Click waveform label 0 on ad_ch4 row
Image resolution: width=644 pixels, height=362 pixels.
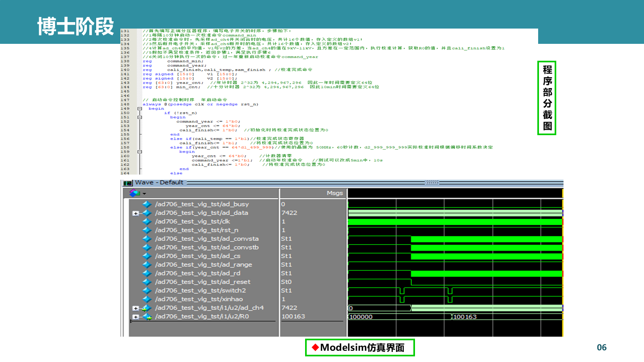click(351, 309)
